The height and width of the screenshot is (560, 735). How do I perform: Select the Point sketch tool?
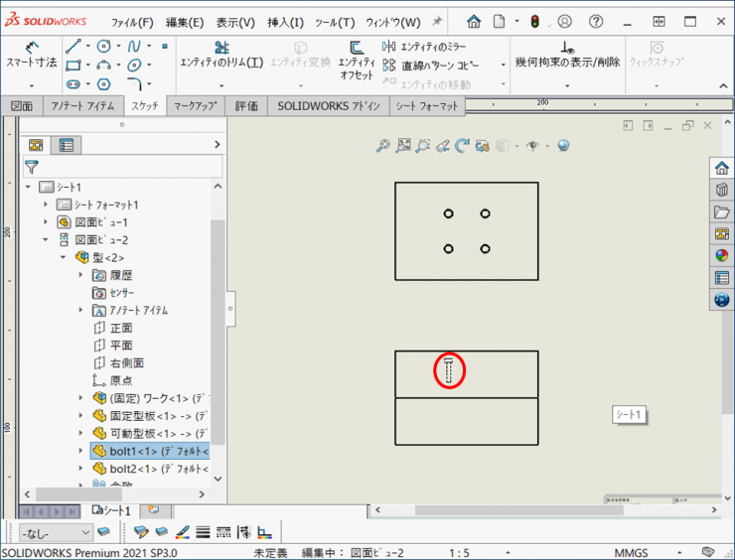coord(165,46)
